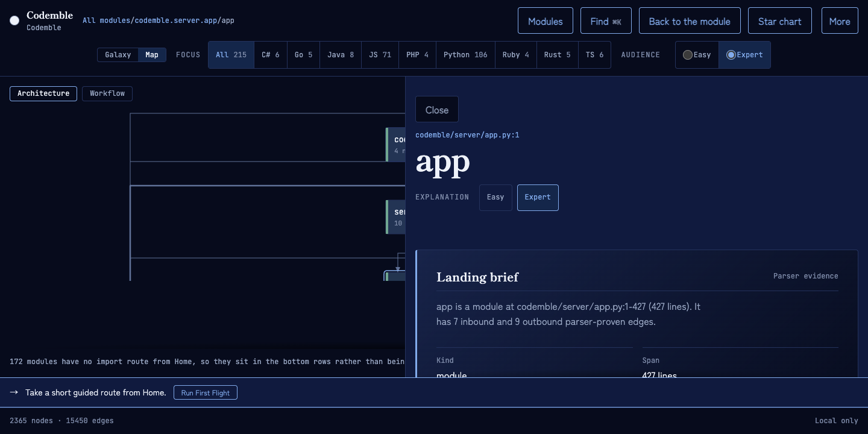Viewport: 868px width, 434px height.
Task: Switch to Galaxy view
Action: coord(118,55)
